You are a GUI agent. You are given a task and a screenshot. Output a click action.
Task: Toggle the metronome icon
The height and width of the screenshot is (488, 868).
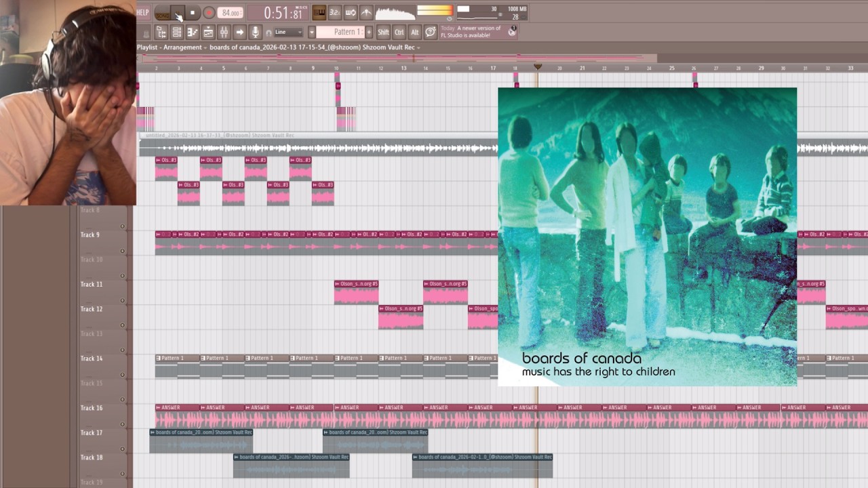click(x=366, y=12)
